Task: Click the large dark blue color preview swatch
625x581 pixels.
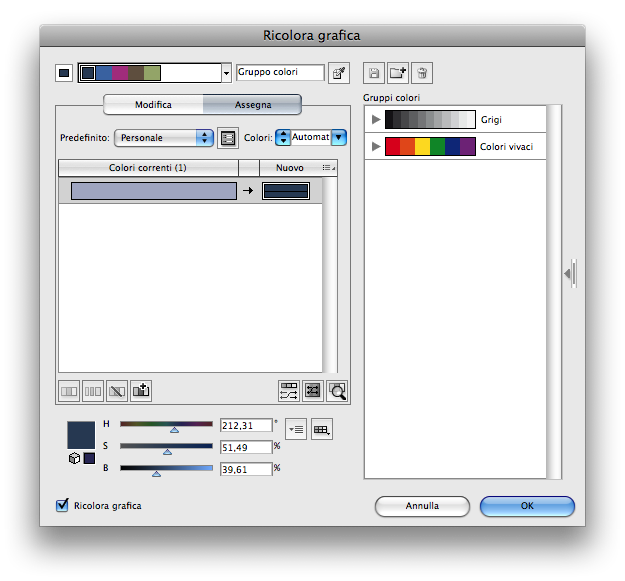Action: point(81,435)
